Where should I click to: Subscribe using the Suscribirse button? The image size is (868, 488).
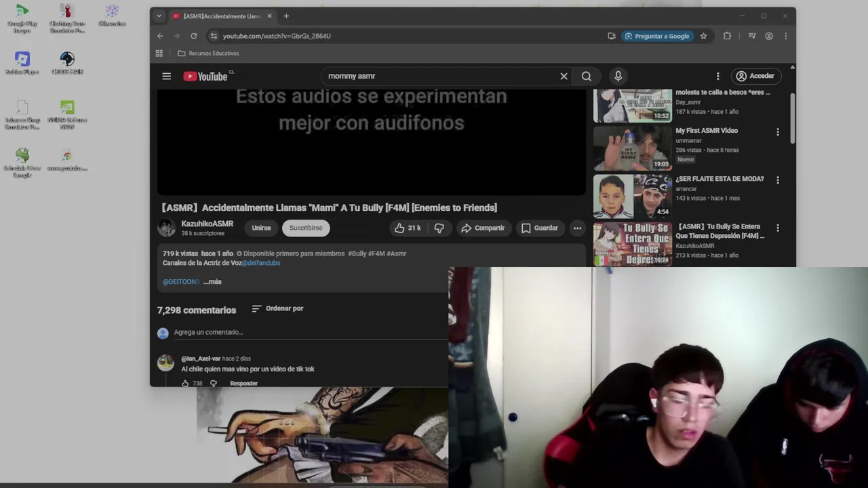tap(306, 228)
